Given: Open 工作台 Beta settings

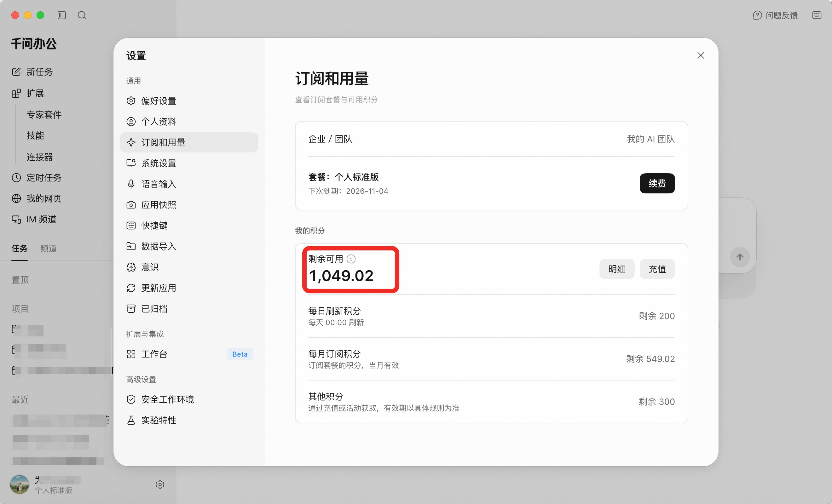Looking at the screenshot, I should [x=189, y=354].
